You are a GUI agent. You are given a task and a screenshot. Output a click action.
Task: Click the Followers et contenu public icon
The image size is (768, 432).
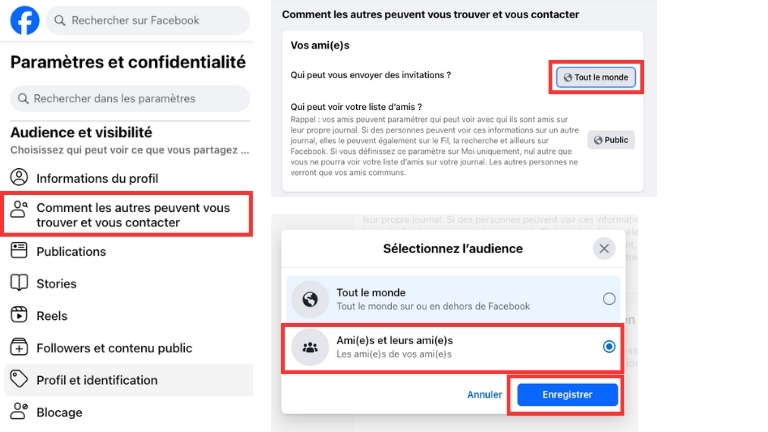tap(19, 348)
